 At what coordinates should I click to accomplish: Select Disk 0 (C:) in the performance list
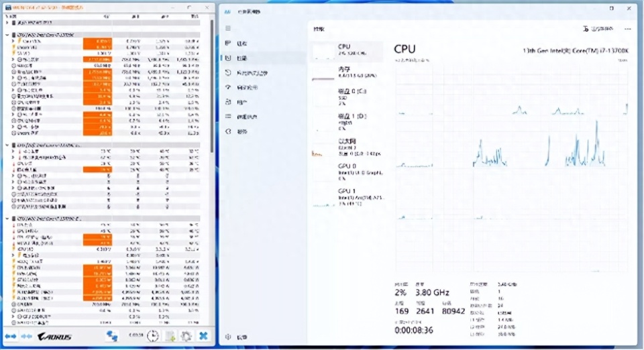point(347,97)
